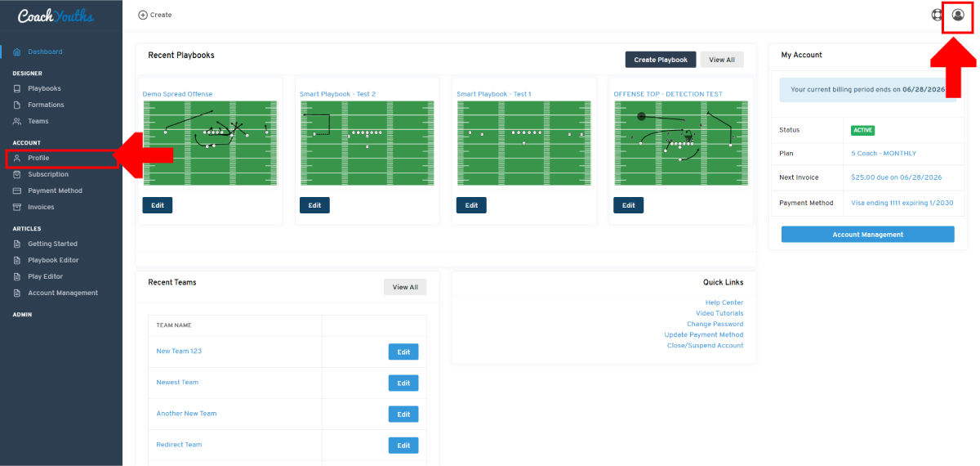The image size is (980, 466).
Task: Click the 5 Coach - MONTHLY plan link
Action: 884,153
